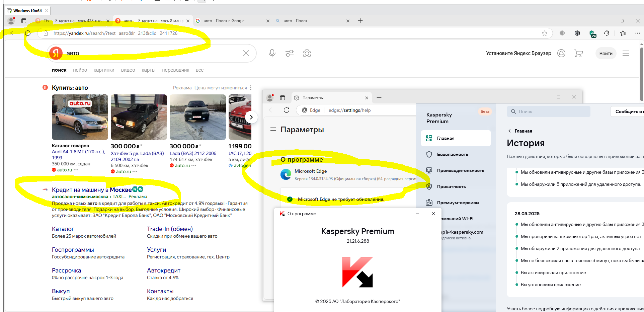Click Сообщить button in Kaspersky window

[627, 111]
